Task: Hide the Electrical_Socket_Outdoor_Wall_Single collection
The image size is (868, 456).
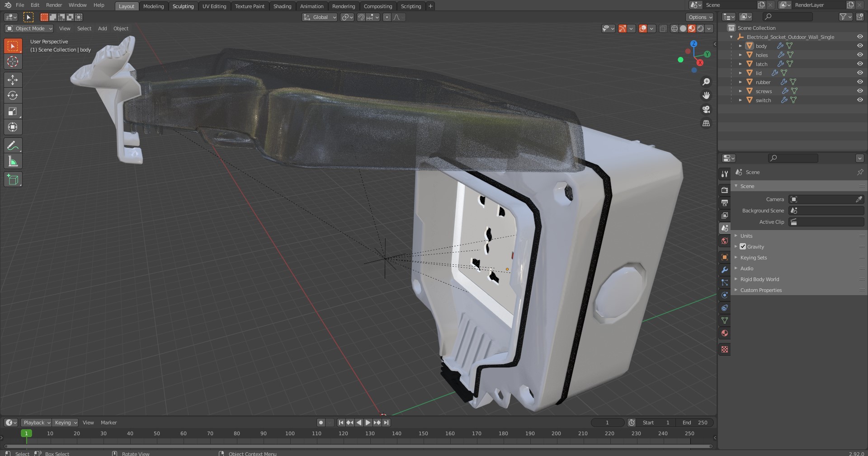Action: tap(860, 37)
